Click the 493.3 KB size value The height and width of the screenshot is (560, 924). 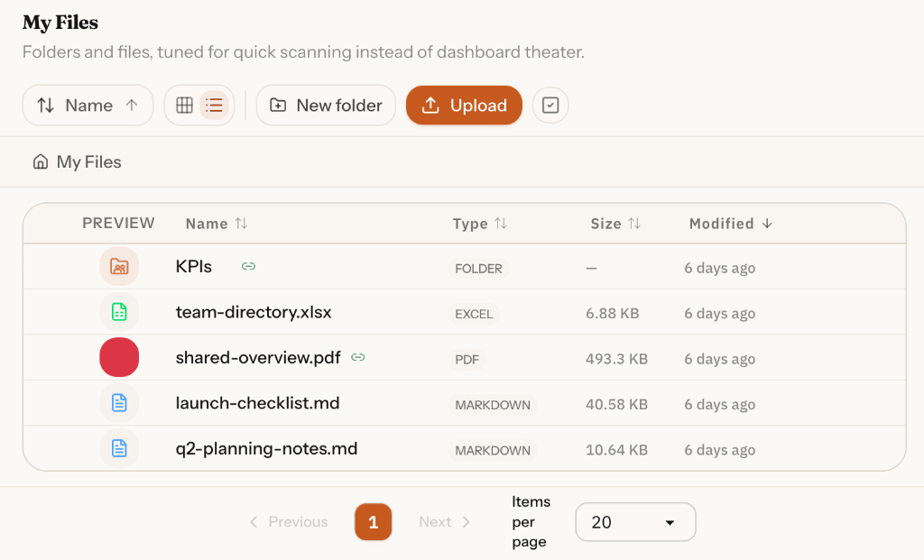tap(616, 359)
